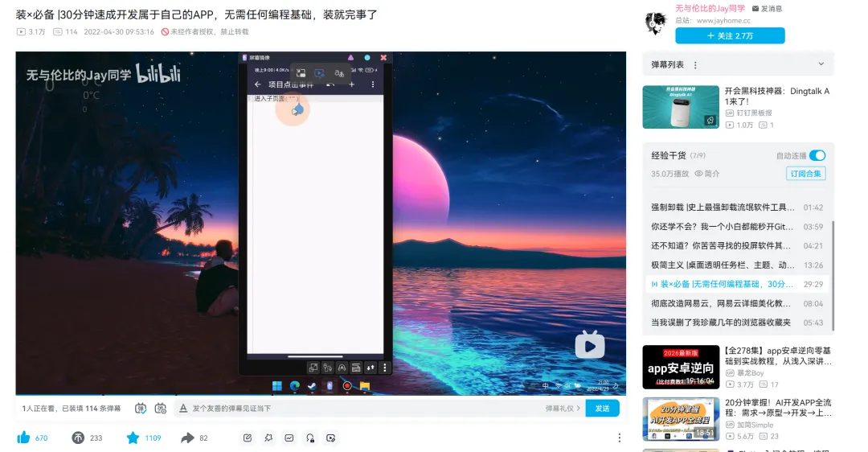The image size is (868, 452).
Task: Click the 进入子页面 line in the phone app
Action: (x=276, y=99)
